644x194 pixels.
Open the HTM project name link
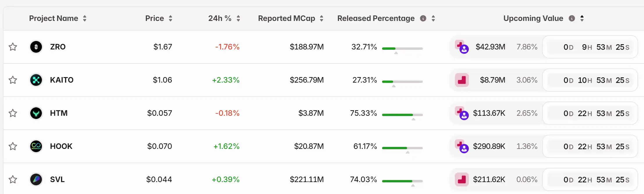pos(59,113)
